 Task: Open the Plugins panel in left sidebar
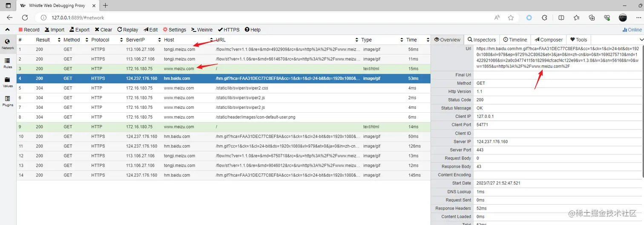tap(8, 101)
